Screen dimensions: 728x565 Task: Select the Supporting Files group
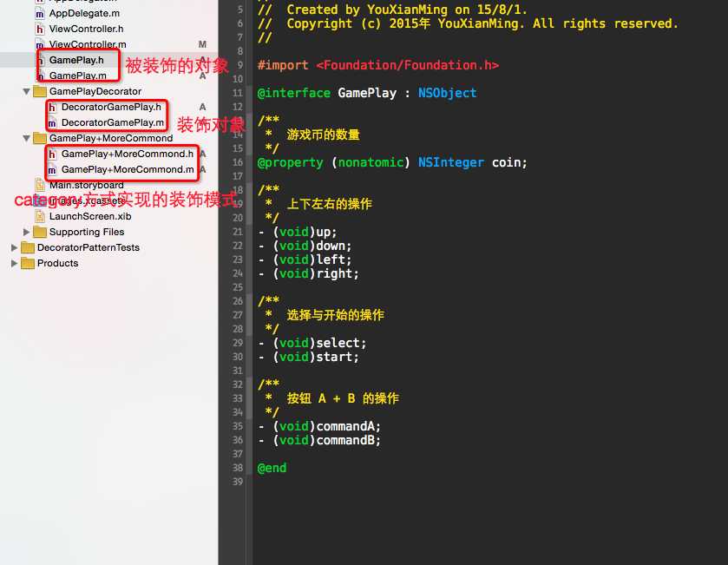[87, 232]
